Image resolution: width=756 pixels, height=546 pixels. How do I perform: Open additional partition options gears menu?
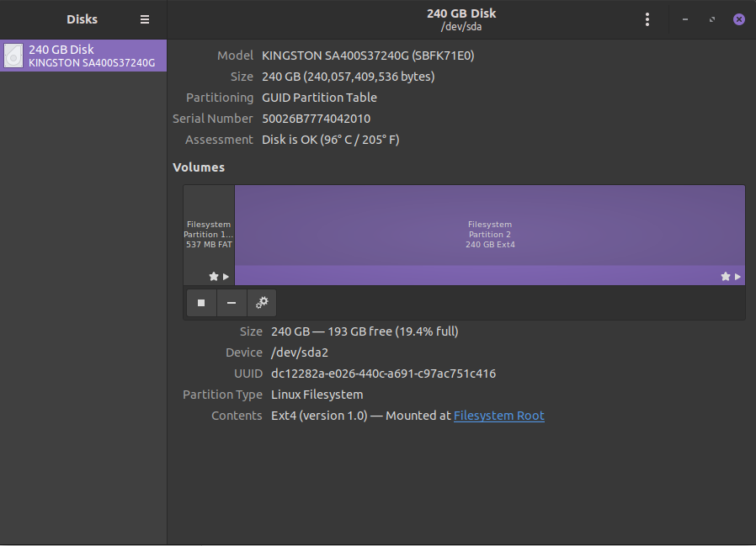(x=262, y=303)
